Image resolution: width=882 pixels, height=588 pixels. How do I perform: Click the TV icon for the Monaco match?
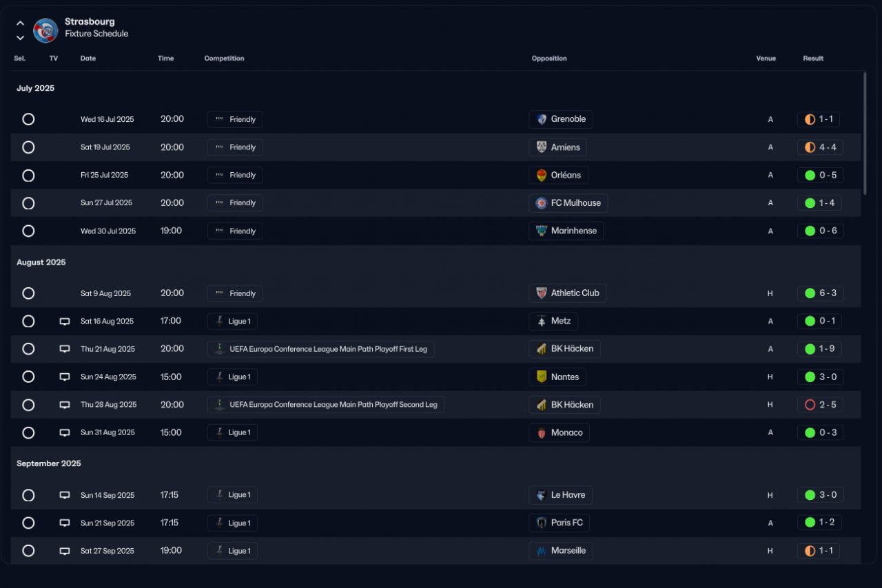(65, 433)
